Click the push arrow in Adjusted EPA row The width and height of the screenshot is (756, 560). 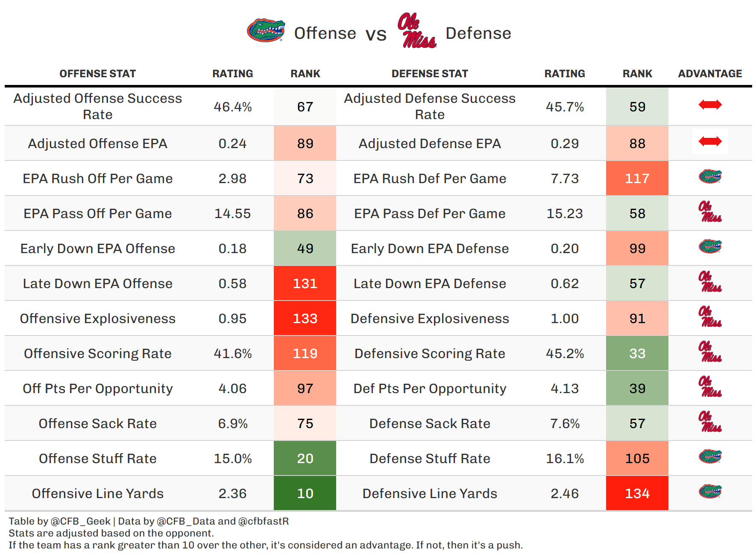(710, 141)
